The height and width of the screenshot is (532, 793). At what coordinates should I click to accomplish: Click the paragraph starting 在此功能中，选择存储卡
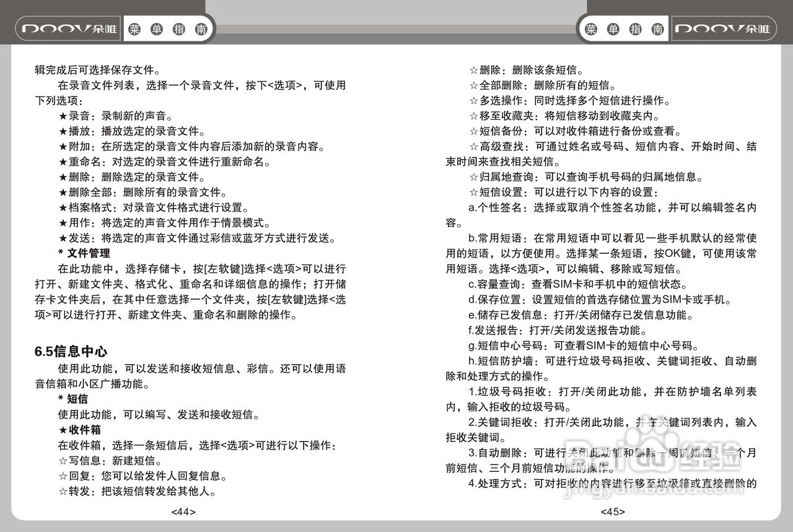(190, 292)
